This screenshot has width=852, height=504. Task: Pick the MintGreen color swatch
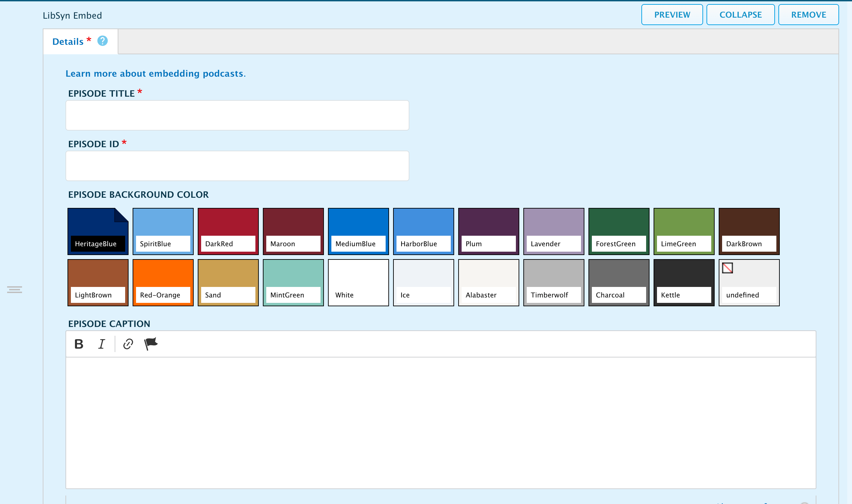click(293, 283)
